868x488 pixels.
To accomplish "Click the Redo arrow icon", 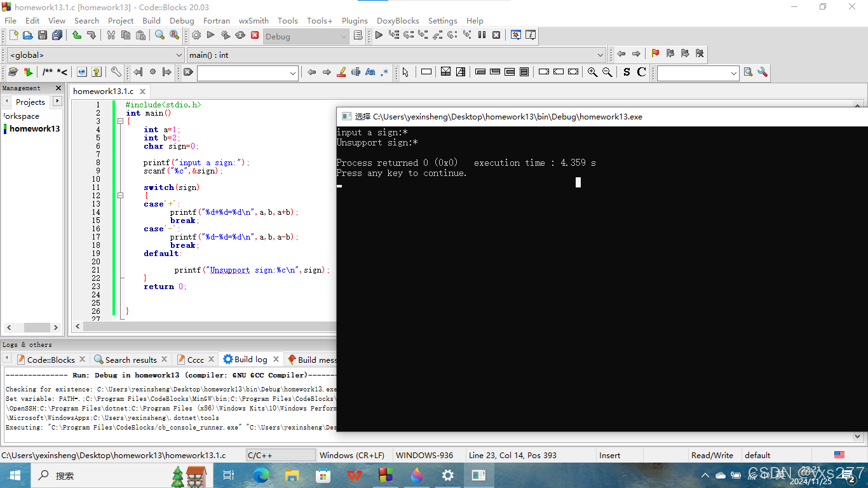I will coord(92,36).
